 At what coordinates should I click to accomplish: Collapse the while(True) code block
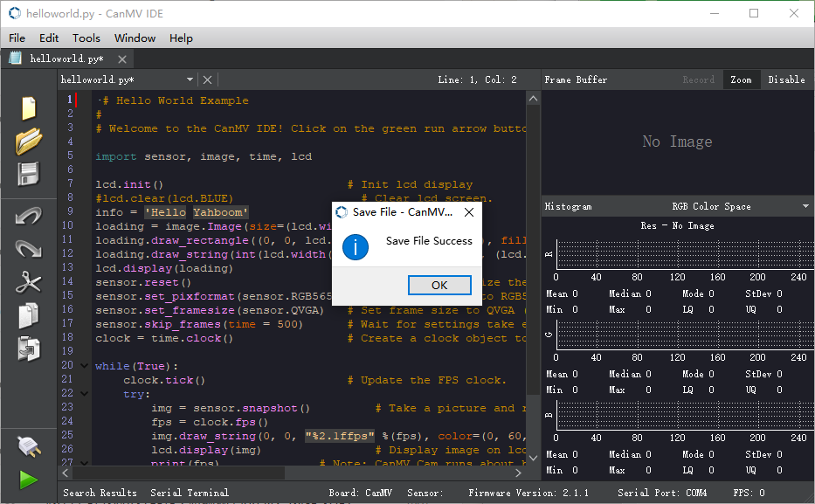(x=84, y=366)
